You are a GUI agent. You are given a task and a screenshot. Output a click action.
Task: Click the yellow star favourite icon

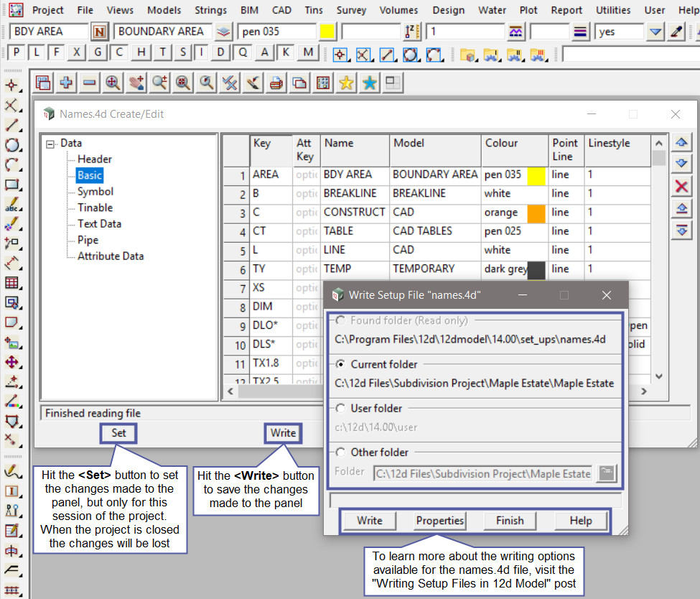346,83
